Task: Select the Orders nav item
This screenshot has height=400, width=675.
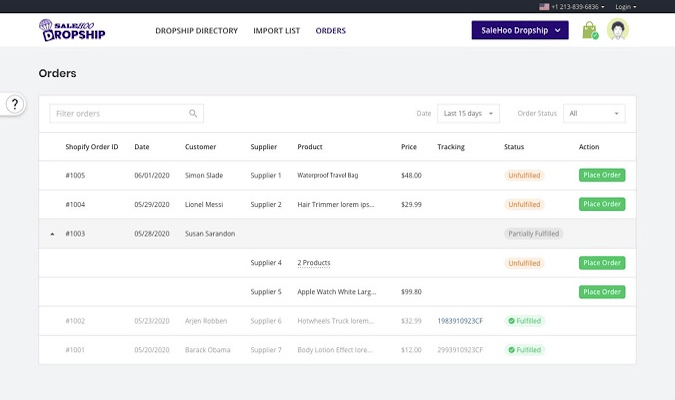Action: 331,31
